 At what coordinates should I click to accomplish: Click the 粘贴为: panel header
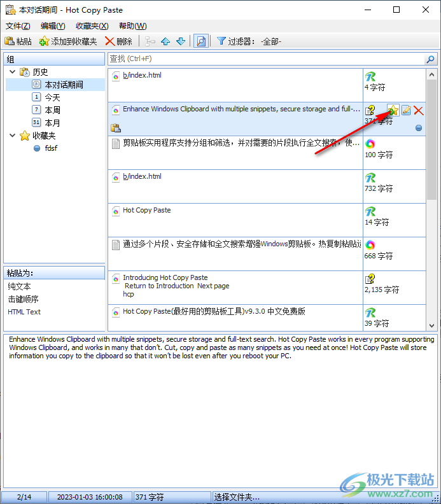[x=54, y=273]
